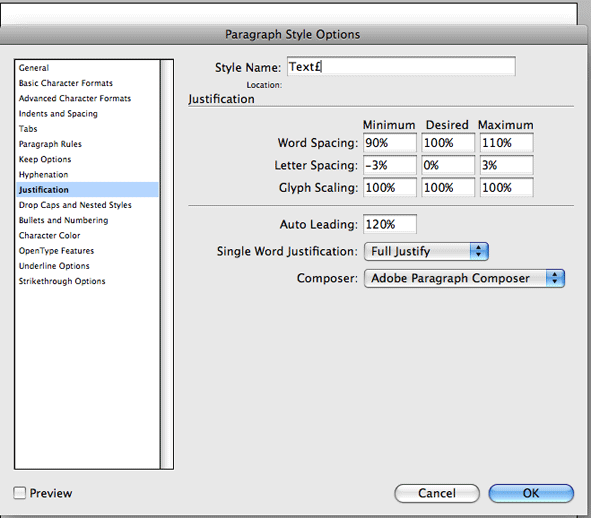The height and width of the screenshot is (518, 591).
Task: Select the highlighted Justification category
Action: point(87,190)
